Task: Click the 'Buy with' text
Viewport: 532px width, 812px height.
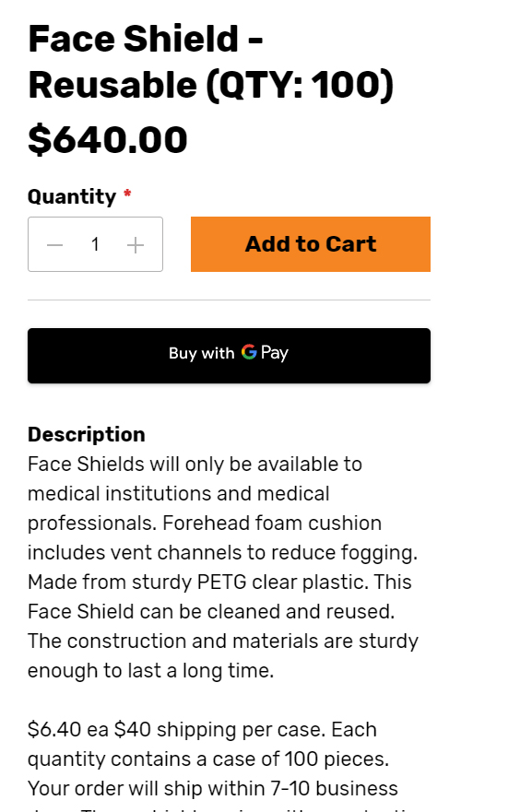Action: (x=202, y=353)
